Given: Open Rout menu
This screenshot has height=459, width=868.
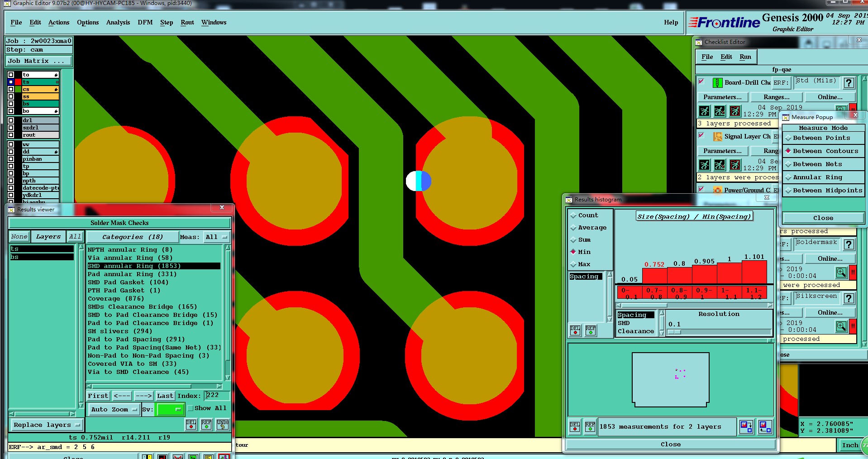Looking at the screenshot, I should [x=187, y=22].
